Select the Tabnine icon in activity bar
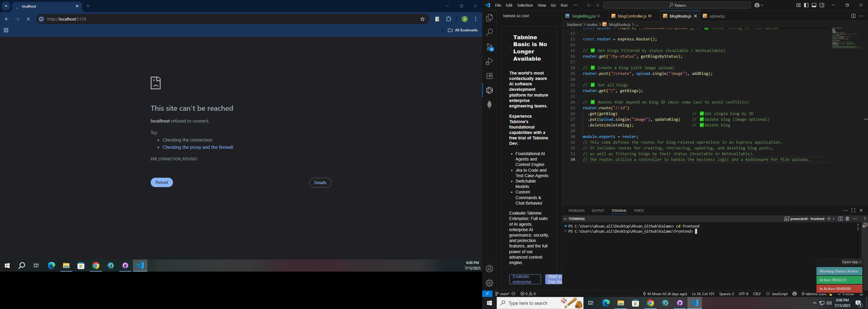The image size is (868, 309). (x=489, y=90)
